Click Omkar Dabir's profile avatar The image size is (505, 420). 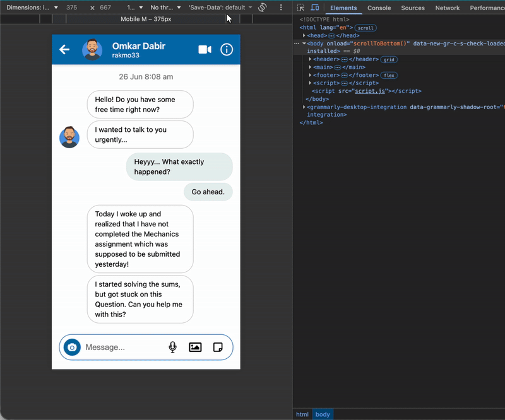coord(92,50)
